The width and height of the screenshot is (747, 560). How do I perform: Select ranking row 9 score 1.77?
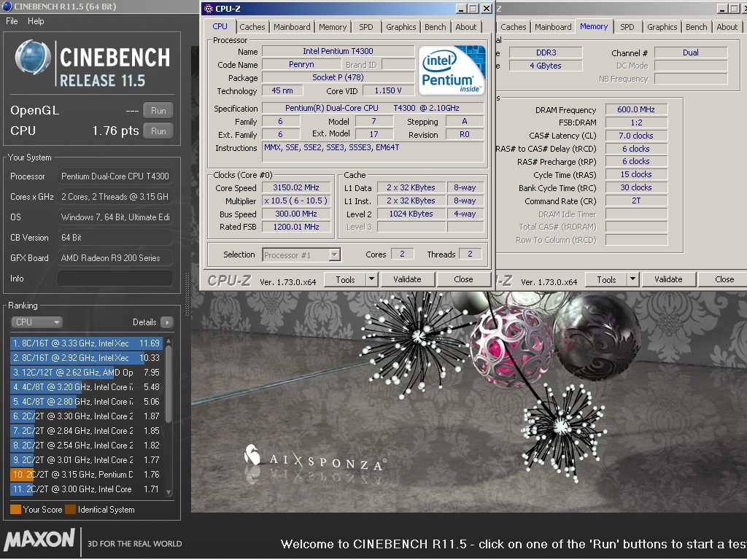click(86, 460)
